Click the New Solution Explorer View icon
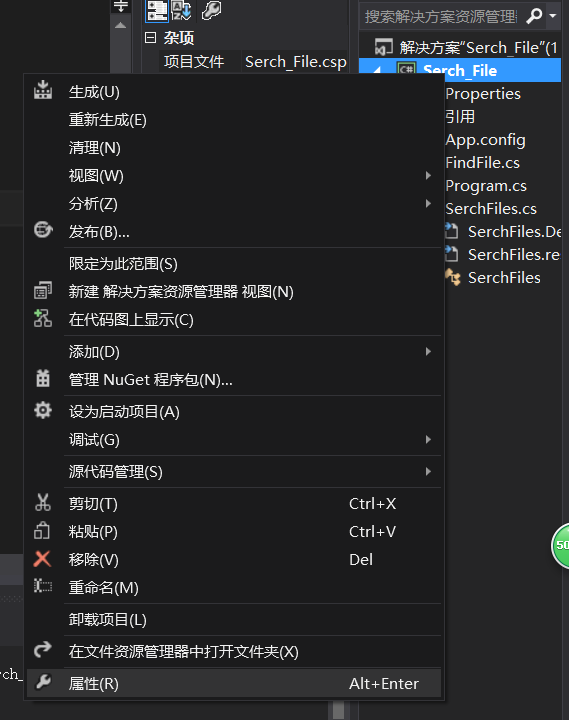The height and width of the screenshot is (720, 569). pos(43,290)
